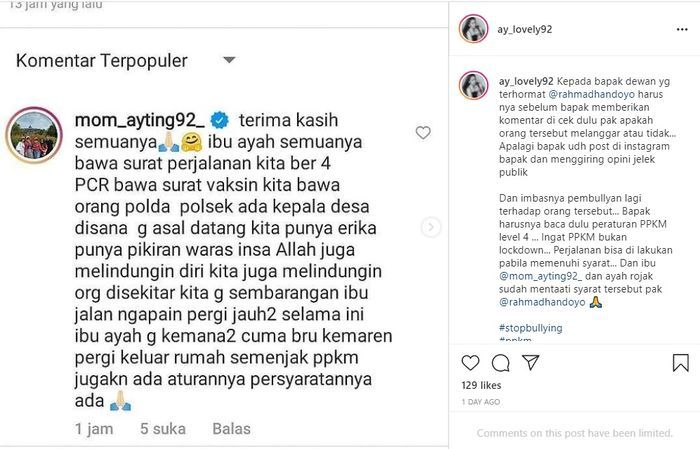
Task: Click the ay_lovely92 username in the header
Action: (525, 29)
